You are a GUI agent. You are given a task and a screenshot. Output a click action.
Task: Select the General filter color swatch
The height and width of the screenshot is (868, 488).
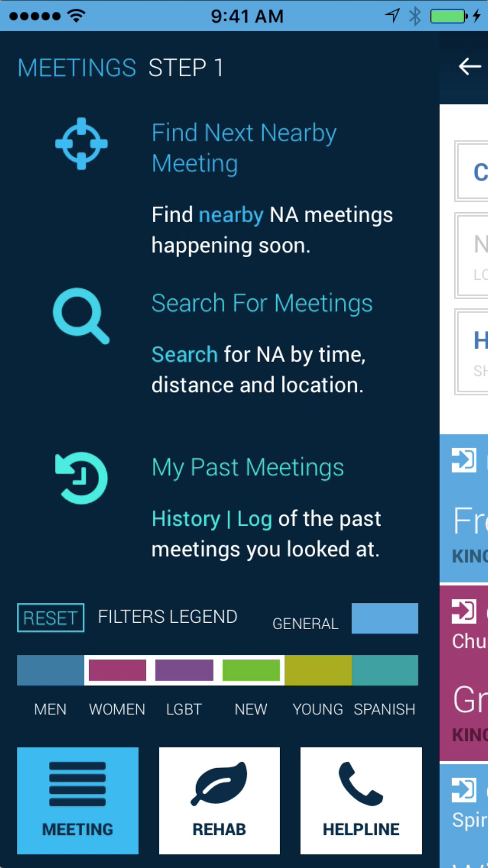pyautogui.click(x=385, y=618)
